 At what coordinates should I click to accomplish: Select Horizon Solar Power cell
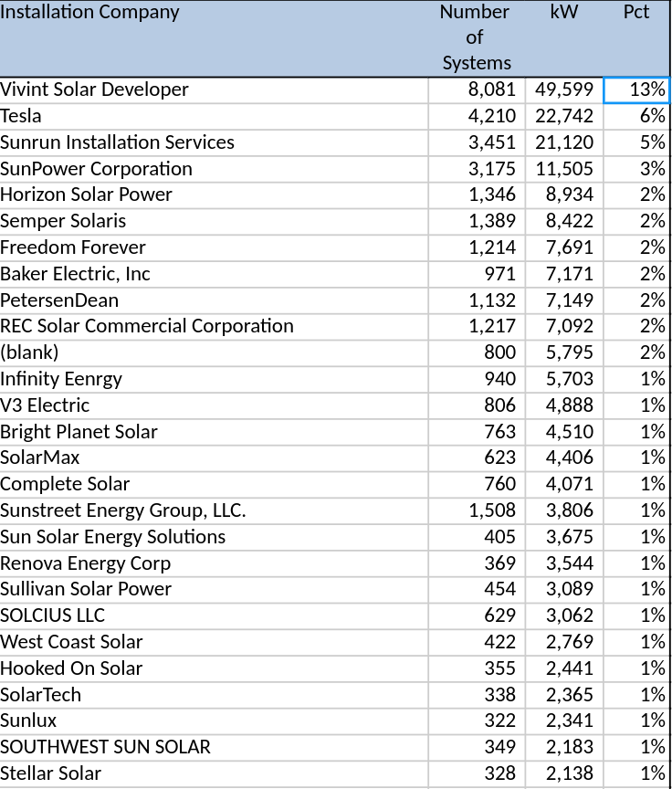[x=214, y=195]
